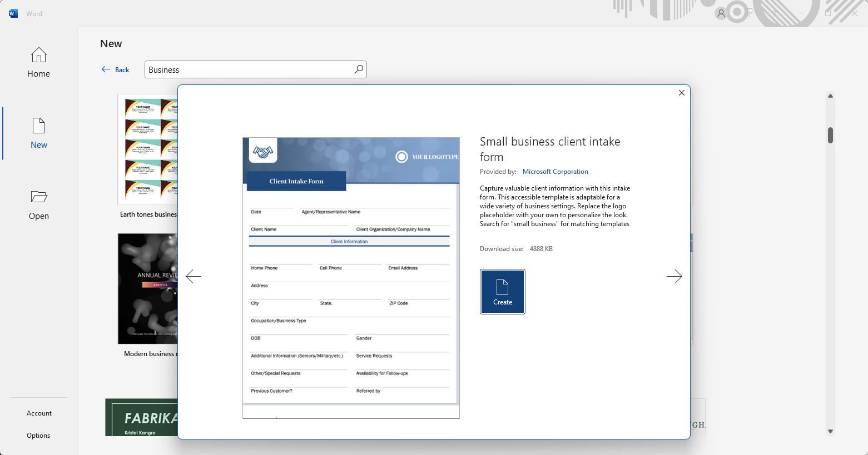868x455 pixels.
Task: Select the Earth tones business card thumbnail
Action: [x=148, y=149]
